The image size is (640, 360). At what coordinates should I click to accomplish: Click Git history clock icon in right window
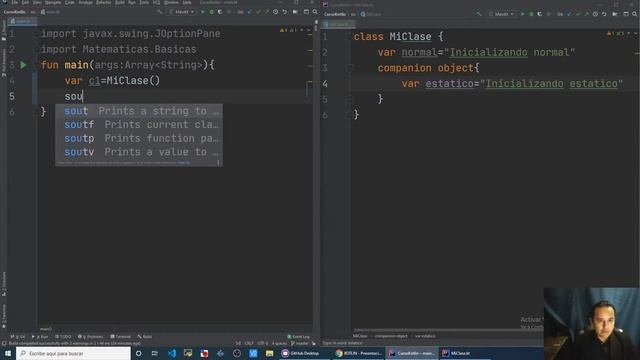click(x=595, y=14)
